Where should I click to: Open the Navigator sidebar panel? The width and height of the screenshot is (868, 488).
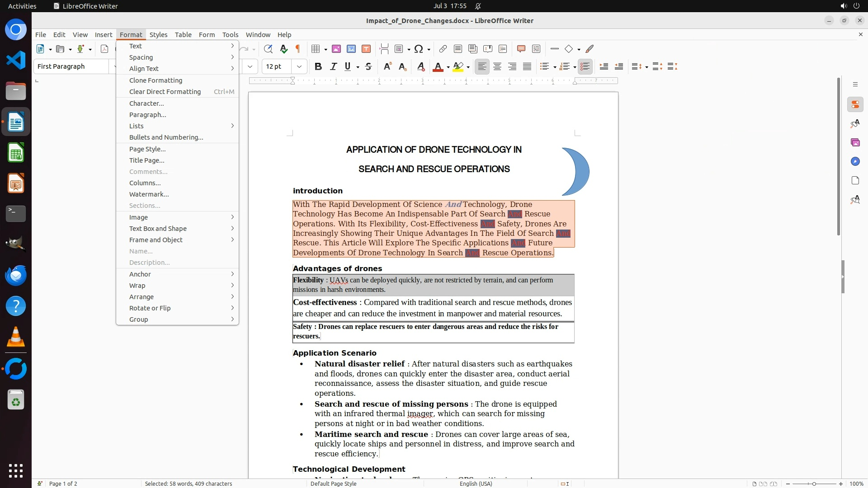(855, 161)
